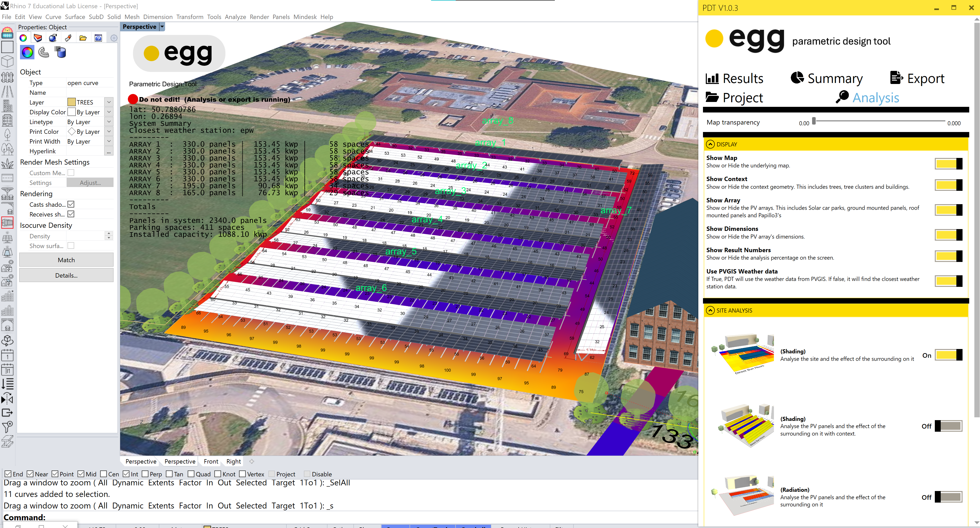Uncheck Casts shadows checkbox
The image size is (980, 528).
71,204
